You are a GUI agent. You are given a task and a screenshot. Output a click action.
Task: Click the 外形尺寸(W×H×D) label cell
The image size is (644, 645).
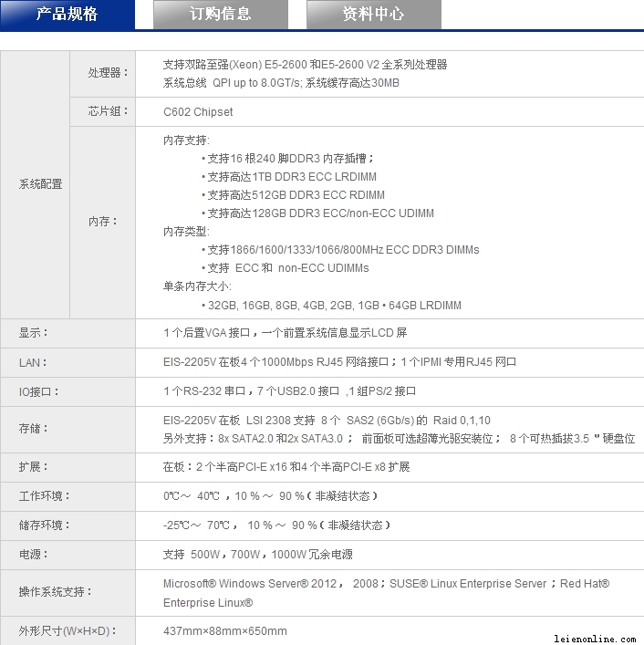point(68,631)
